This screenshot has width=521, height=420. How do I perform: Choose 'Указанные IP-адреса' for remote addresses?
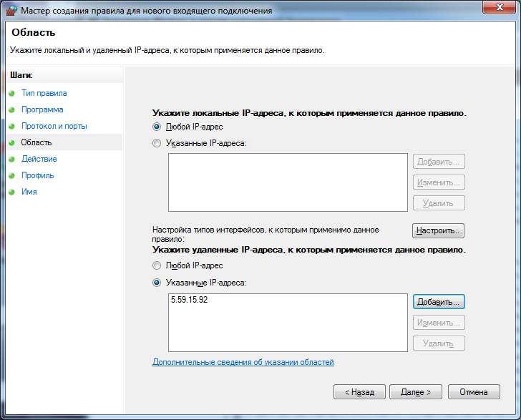(x=157, y=283)
